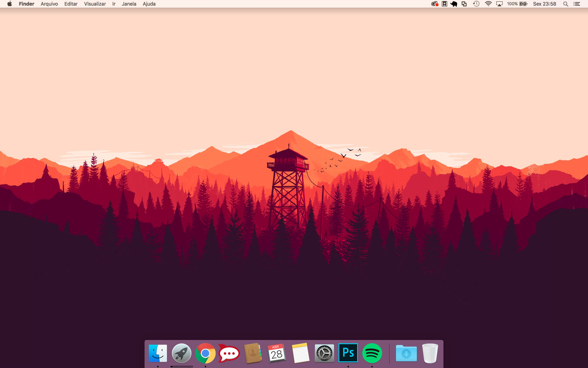Open Spotlight search magnifier icon

[565, 4]
